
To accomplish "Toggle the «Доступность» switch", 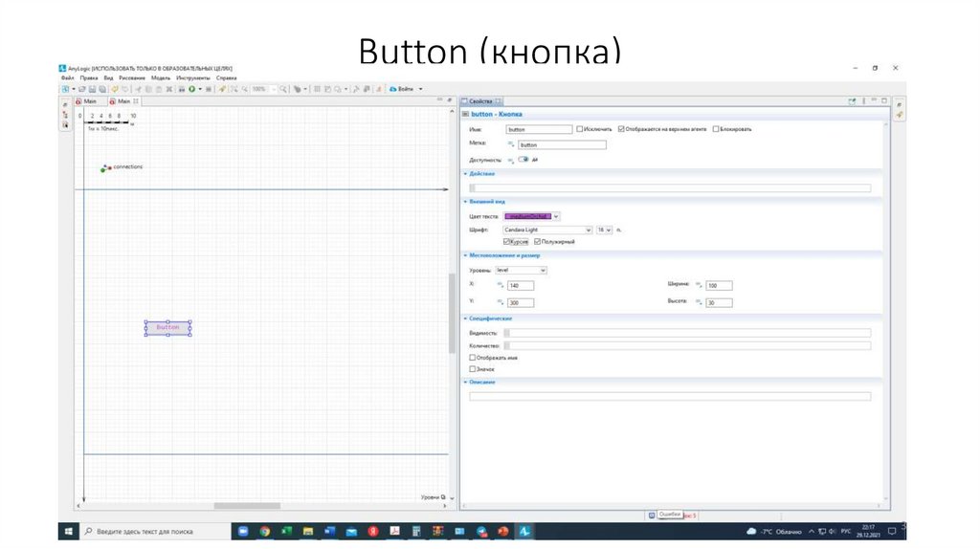I will click(523, 160).
